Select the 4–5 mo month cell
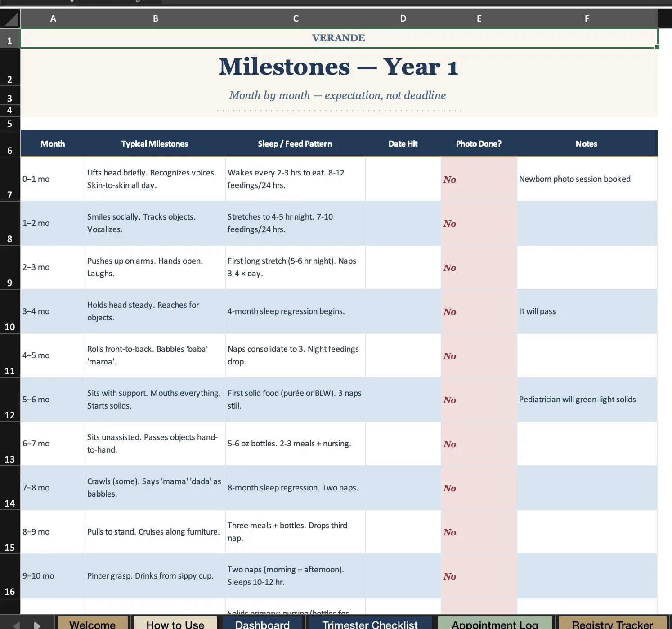 point(53,355)
